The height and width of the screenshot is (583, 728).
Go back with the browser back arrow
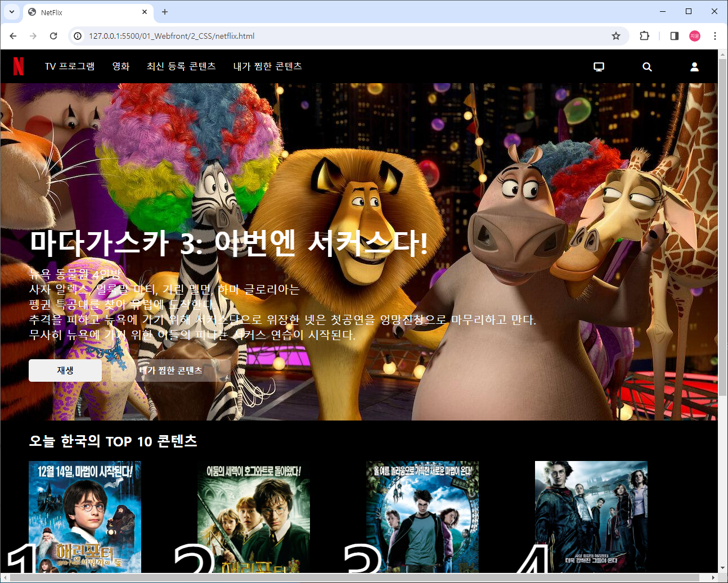click(13, 36)
